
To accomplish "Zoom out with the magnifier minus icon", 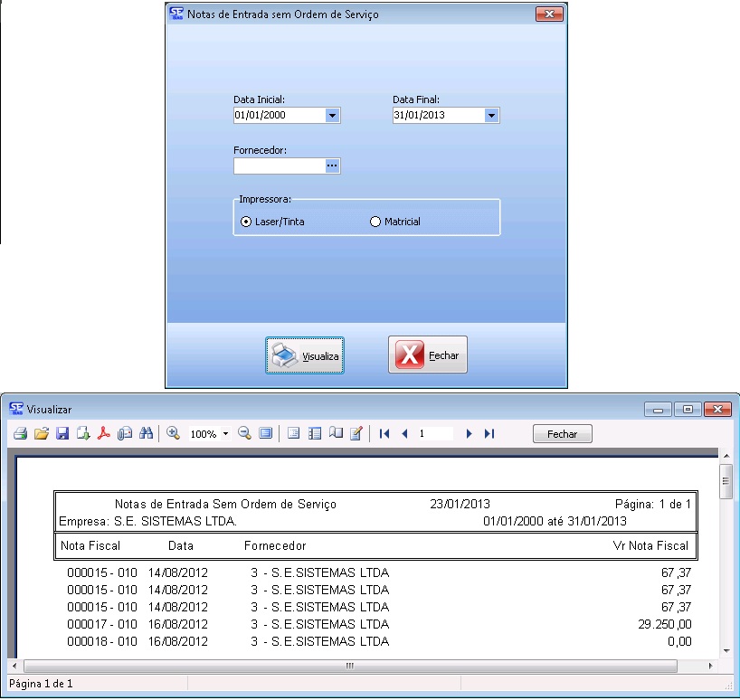I will tap(244, 434).
